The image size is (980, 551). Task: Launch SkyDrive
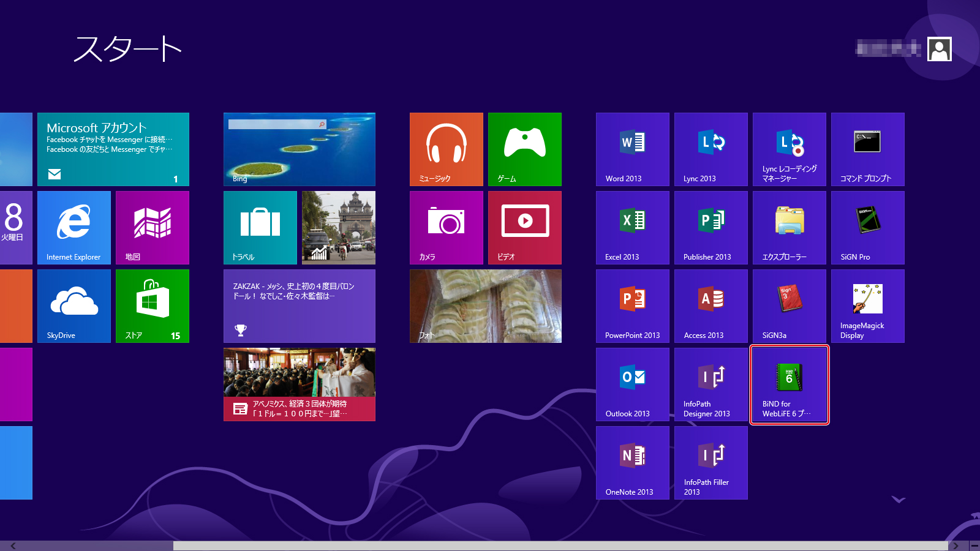(74, 306)
